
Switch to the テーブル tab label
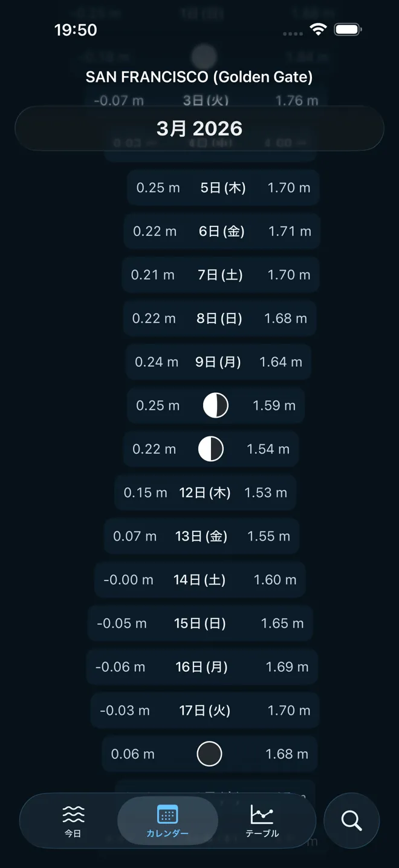tap(262, 833)
